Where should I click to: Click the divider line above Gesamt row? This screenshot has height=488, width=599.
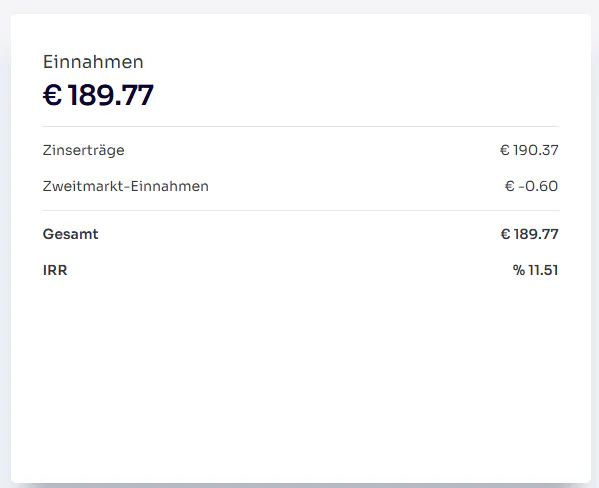click(x=301, y=210)
